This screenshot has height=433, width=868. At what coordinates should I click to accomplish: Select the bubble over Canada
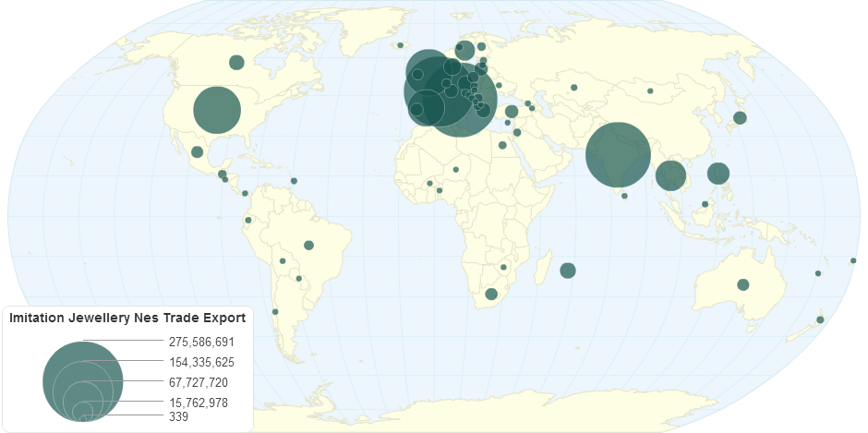(x=236, y=62)
